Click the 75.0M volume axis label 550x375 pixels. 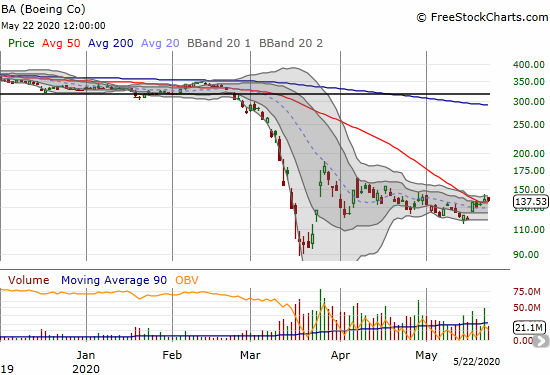coord(526,292)
